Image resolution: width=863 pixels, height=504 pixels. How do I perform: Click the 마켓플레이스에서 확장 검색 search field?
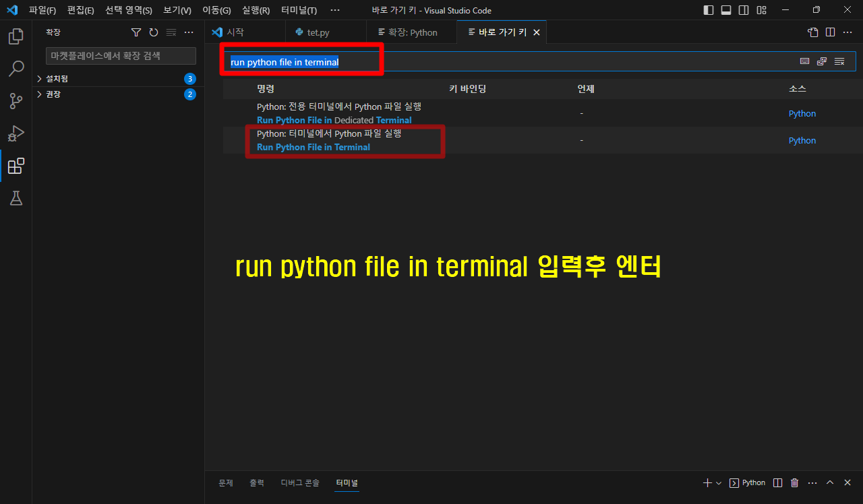[x=120, y=55]
